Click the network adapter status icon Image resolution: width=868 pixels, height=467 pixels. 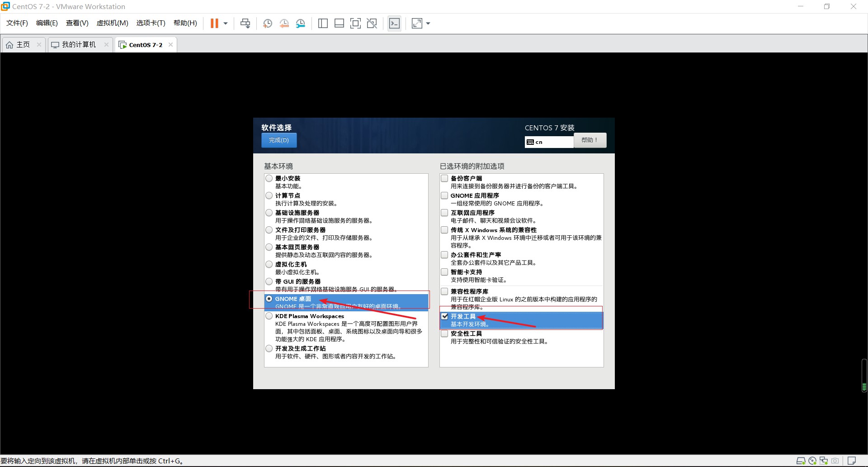click(x=824, y=461)
